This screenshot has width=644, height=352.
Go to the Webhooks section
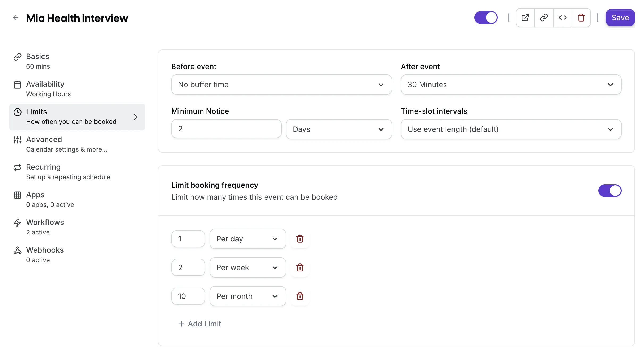[45, 255]
